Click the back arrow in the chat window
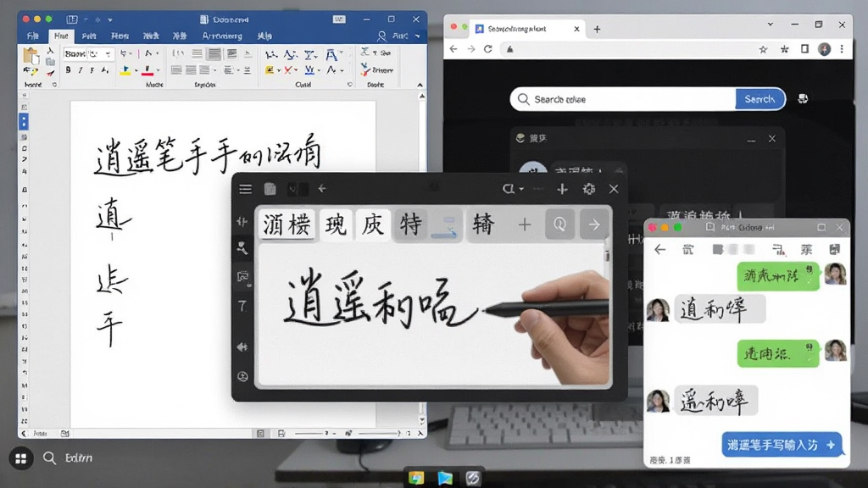 click(x=659, y=250)
